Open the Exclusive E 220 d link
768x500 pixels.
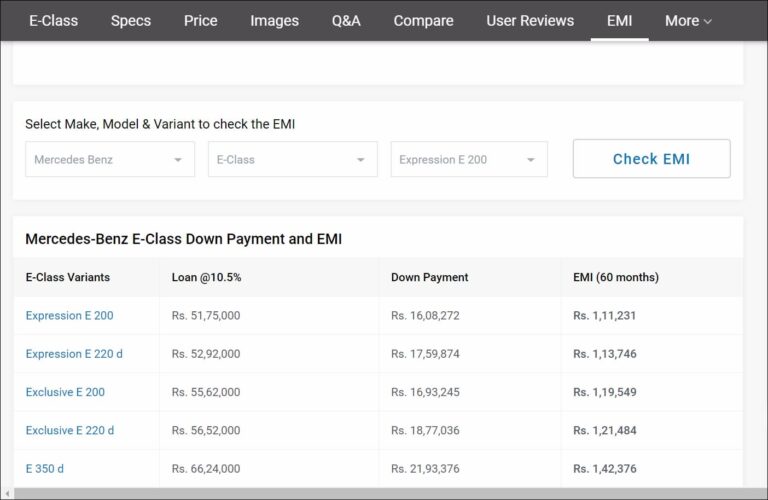pos(70,430)
